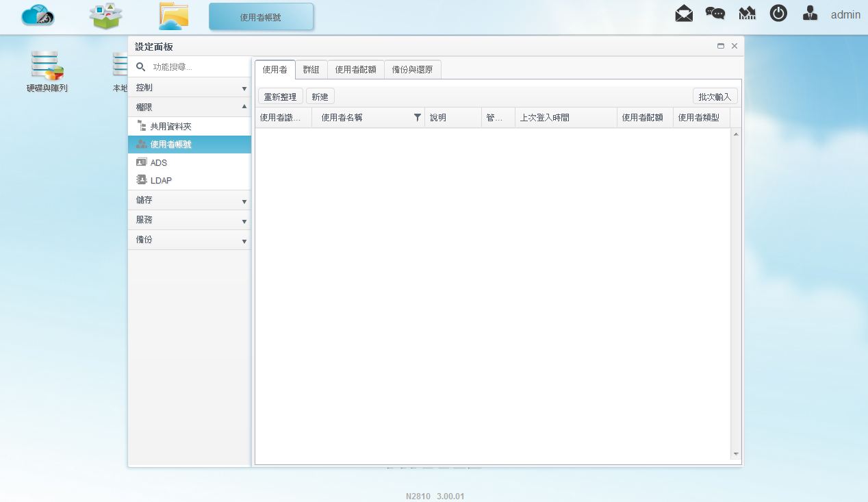The image size is (868, 502).
Task: Switch to the 使用者配額 tab
Action: pyautogui.click(x=355, y=70)
